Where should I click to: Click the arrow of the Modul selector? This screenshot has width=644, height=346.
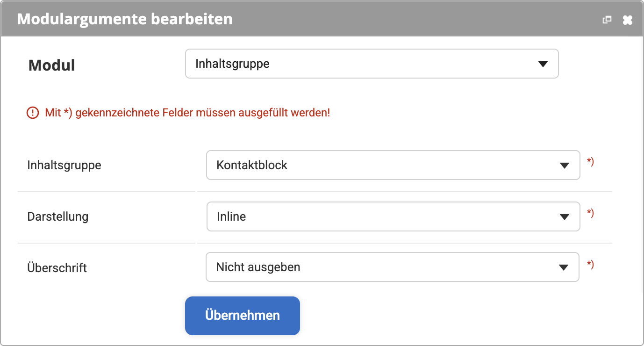(x=543, y=64)
